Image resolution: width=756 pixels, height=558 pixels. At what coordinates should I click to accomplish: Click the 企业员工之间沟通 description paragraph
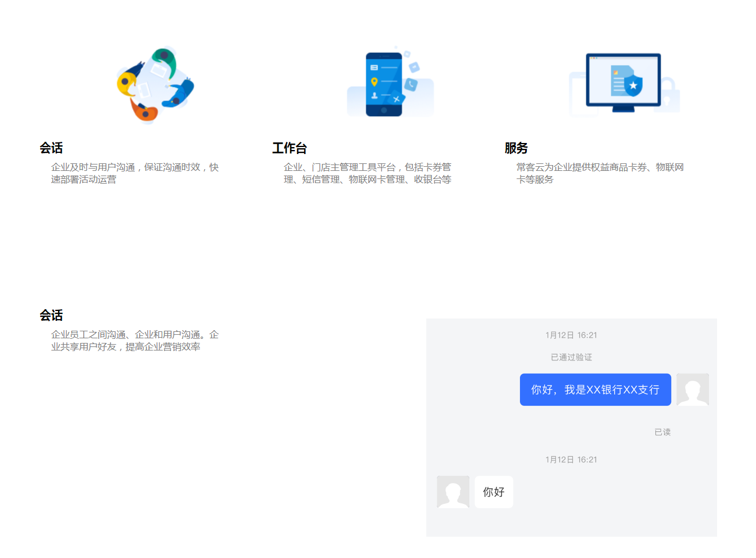(x=134, y=341)
